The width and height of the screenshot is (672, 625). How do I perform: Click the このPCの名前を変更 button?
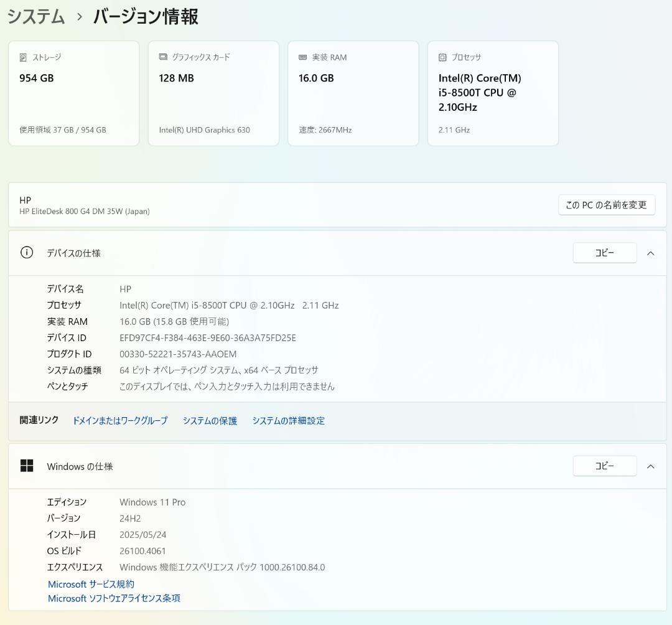click(x=607, y=204)
